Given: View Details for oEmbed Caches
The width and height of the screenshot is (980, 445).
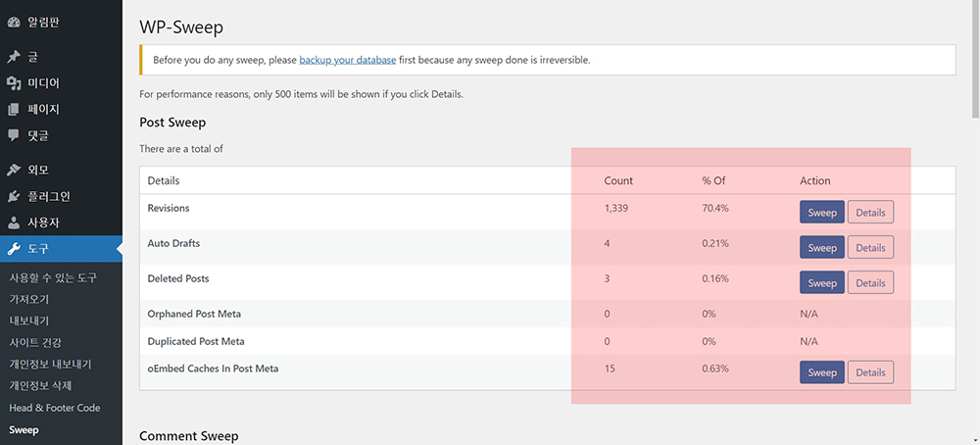Looking at the screenshot, I should [x=870, y=371].
